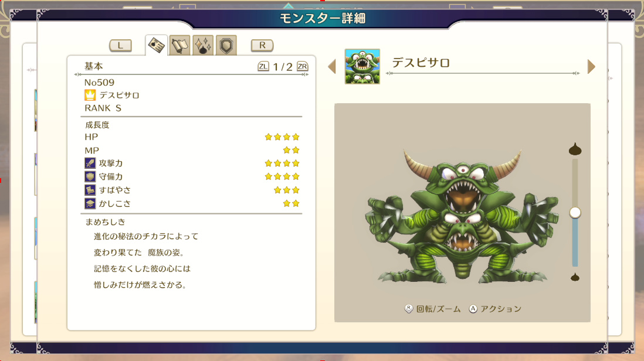Image resolution: width=644 pixels, height=361 pixels.
Task: Open the shield resistances tab icon
Action: (226, 45)
